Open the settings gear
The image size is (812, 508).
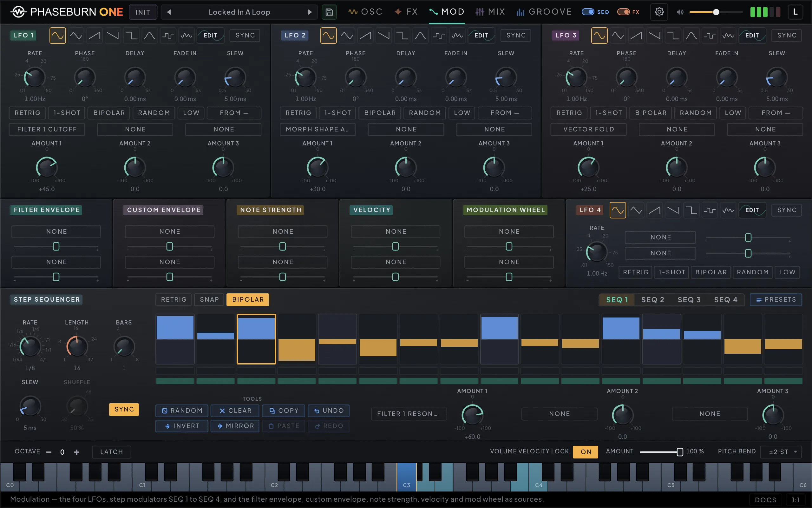pyautogui.click(x=659, y=12)
